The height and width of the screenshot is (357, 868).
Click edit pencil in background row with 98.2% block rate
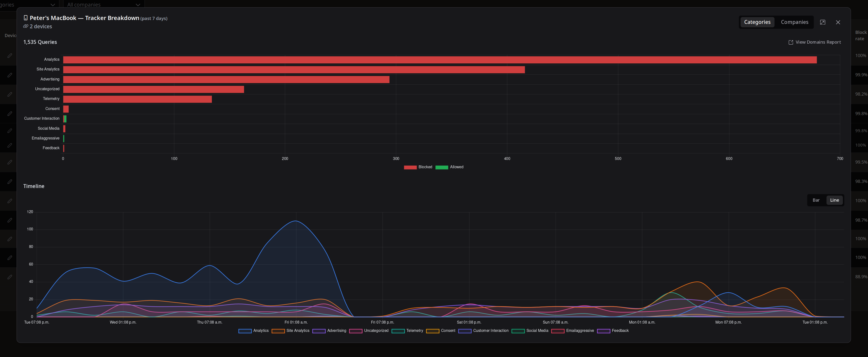click(10, 94)
